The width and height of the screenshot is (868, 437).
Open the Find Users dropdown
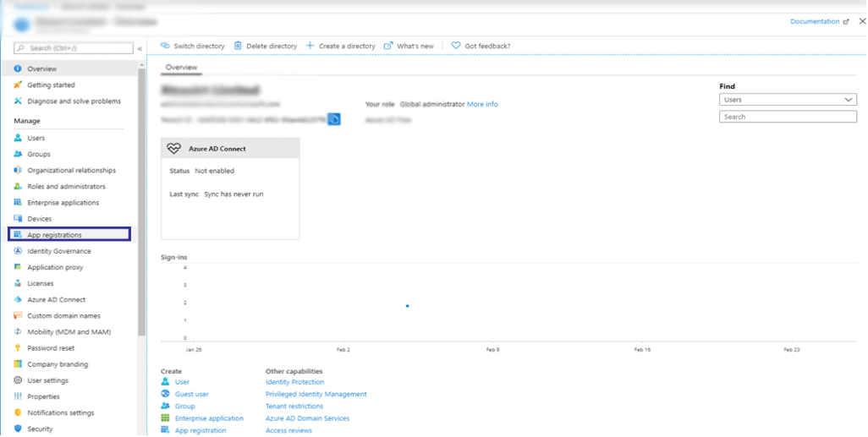[788, 100]
